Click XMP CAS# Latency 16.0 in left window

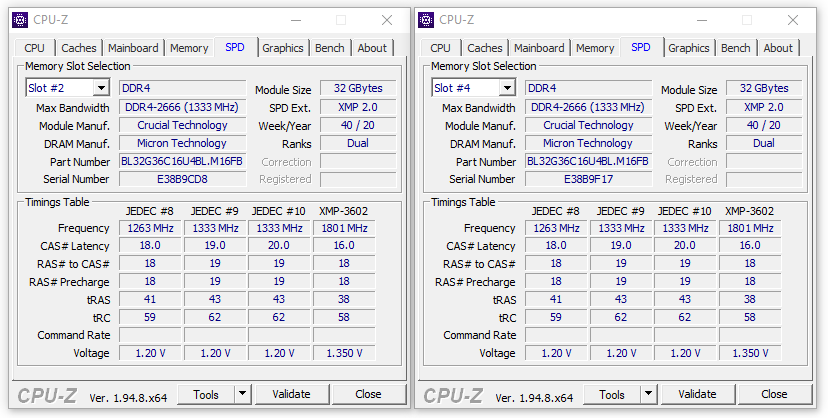[344, 245]
